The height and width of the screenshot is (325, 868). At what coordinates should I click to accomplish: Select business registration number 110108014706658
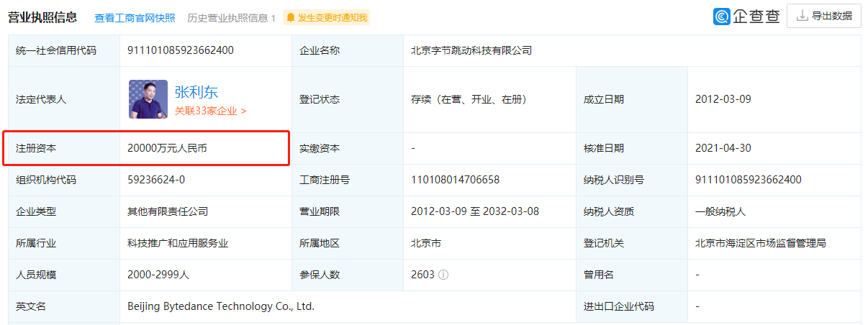(x=455, y=180)
